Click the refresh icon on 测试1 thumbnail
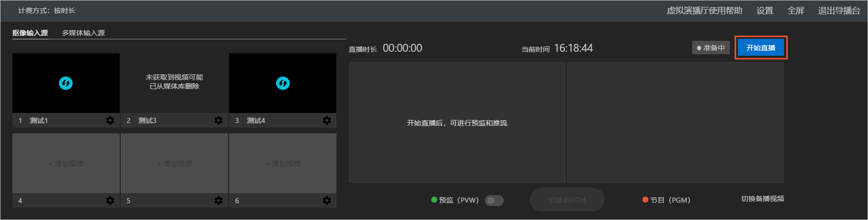This screenshot has height=220, width=868. (66, 83)
